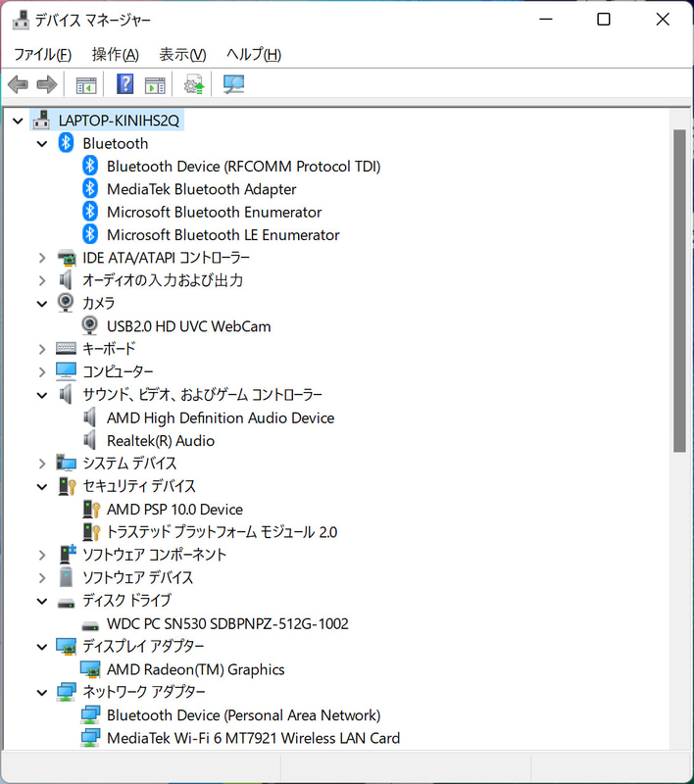This screenshot has width=694, height=784.
Task: Expand the キーボード category
Action: click(42, 349)
